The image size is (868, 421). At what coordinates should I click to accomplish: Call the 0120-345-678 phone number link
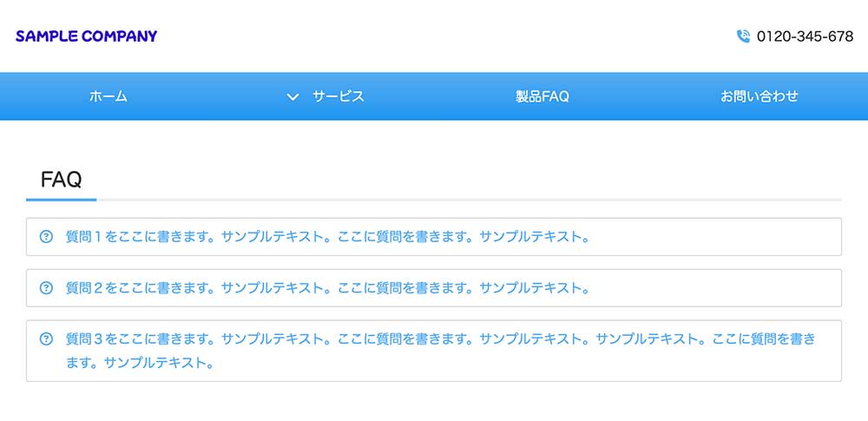pyautogui.click(x=805, y=36)
